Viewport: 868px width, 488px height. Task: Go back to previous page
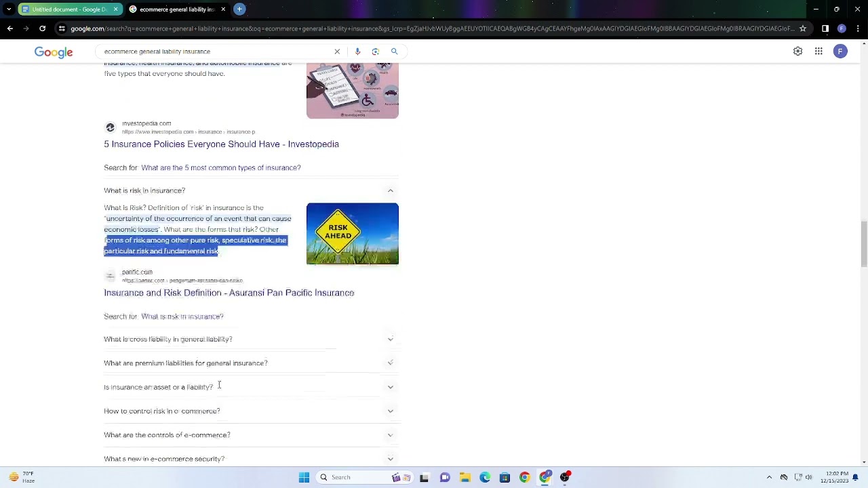coord(9,28)
